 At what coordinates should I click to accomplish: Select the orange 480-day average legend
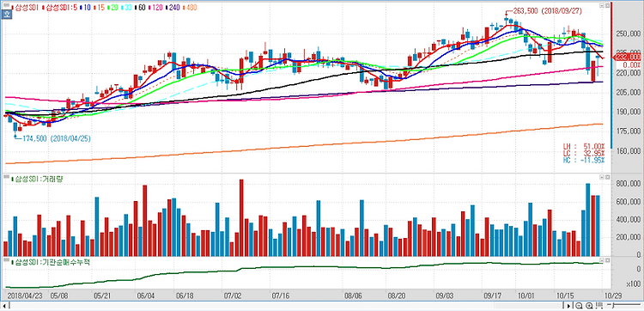coord(190,8)
